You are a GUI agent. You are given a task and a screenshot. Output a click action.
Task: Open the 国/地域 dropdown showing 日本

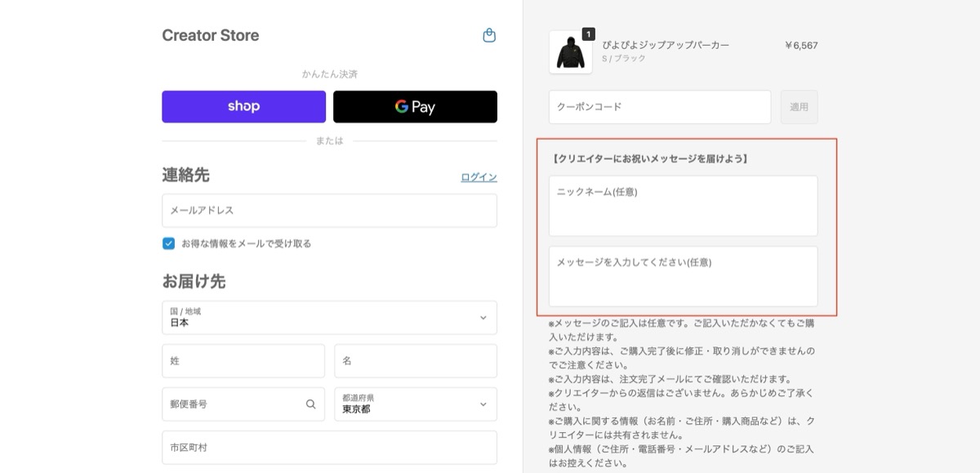coord(329,317)
